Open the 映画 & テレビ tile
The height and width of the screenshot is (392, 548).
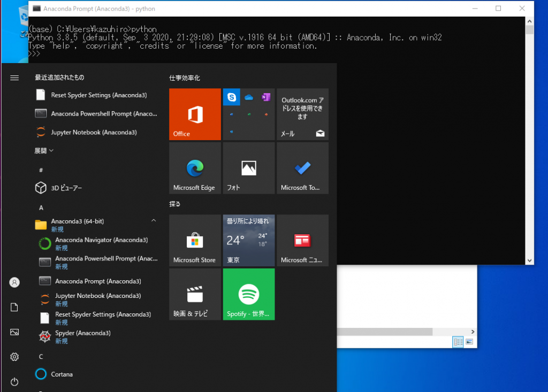click(x=195, y=294)
